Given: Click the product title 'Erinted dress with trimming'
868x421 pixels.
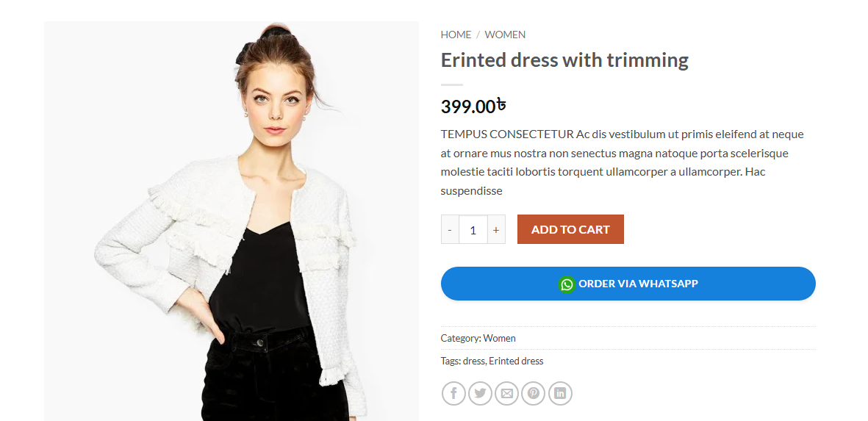Looking at the screenshot, I should click(x=564, y=60).
